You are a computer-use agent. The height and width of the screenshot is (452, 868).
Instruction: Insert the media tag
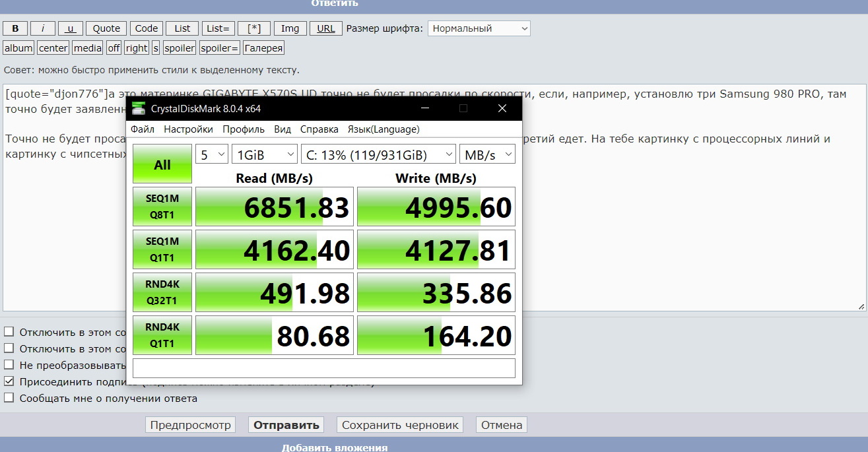coord(88,48)
